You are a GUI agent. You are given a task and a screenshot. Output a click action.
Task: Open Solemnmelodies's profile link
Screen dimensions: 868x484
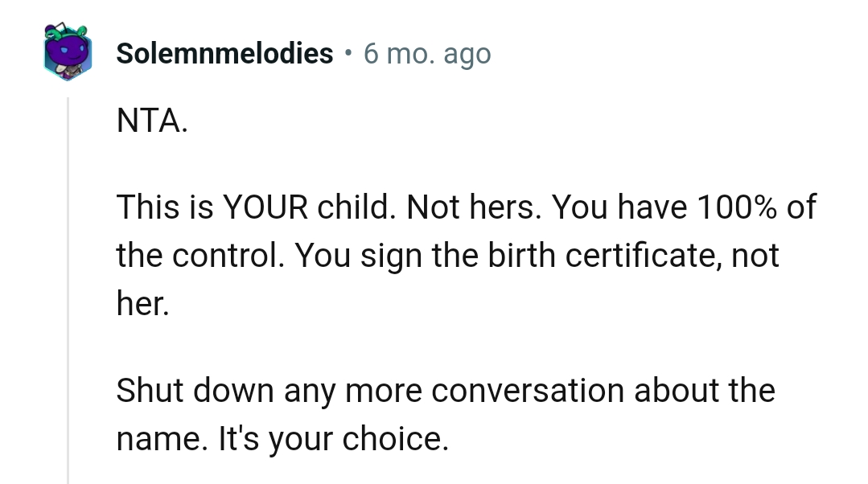click(x=224, y=53)
